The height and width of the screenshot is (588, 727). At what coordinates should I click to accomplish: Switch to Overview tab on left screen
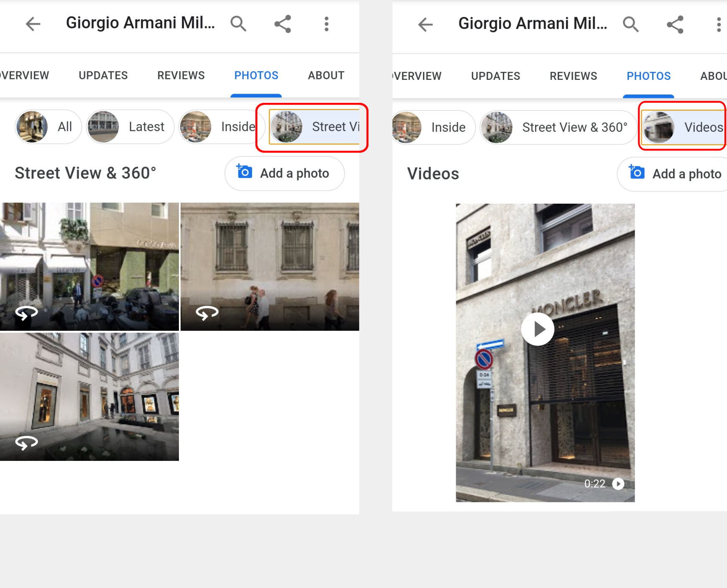pos(24,75)
